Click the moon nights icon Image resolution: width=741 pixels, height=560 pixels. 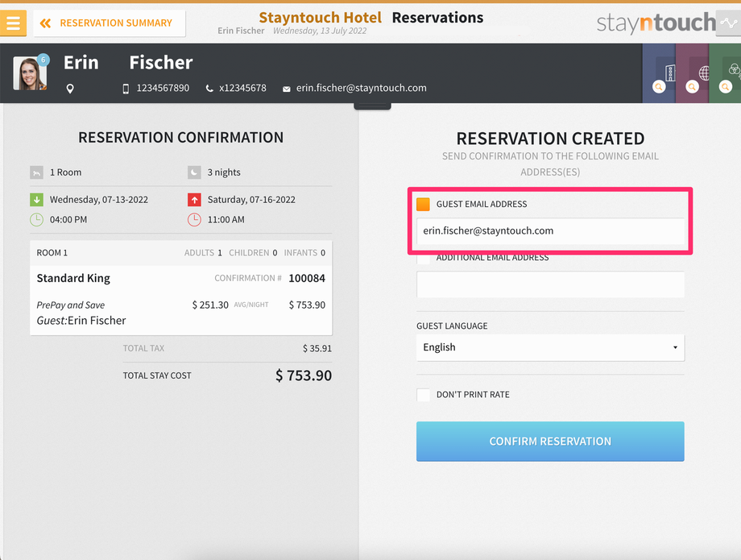(194, 172)
